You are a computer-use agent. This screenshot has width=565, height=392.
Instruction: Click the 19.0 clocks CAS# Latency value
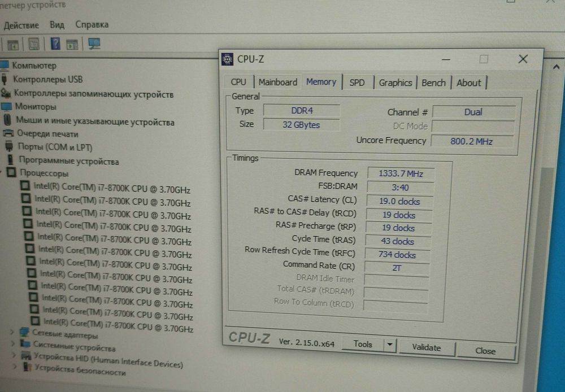(399, 202)
